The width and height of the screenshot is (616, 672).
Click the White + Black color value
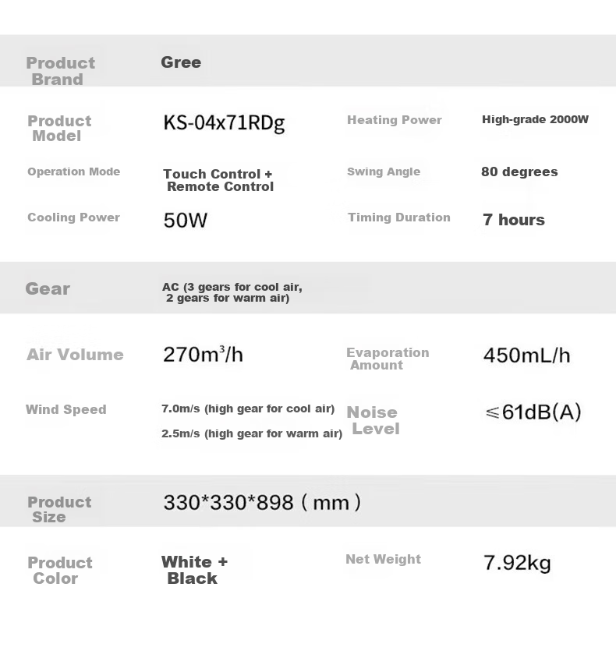194,570
